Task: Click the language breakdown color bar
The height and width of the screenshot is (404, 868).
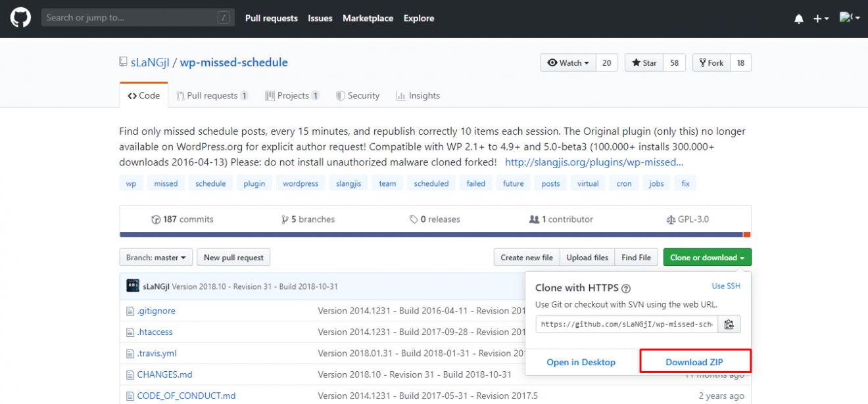Action: coord(435,235)
